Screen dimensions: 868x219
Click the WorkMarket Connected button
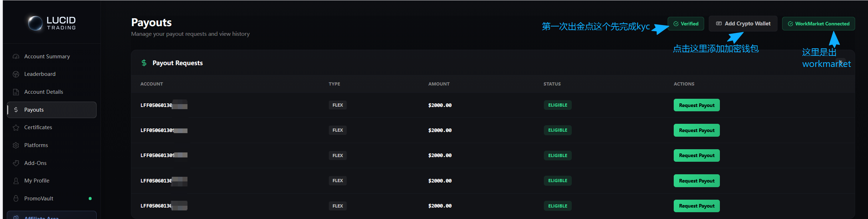(819, 24)
